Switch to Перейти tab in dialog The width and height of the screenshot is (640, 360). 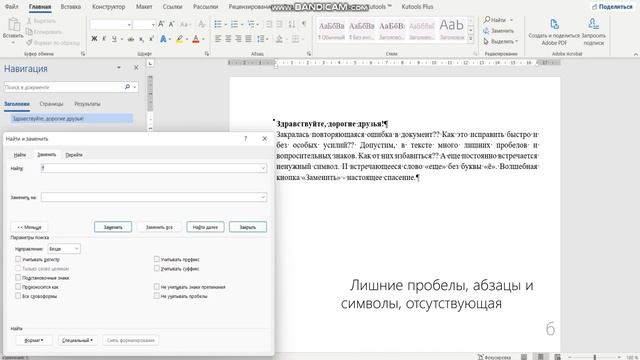(x=74, y=155)
